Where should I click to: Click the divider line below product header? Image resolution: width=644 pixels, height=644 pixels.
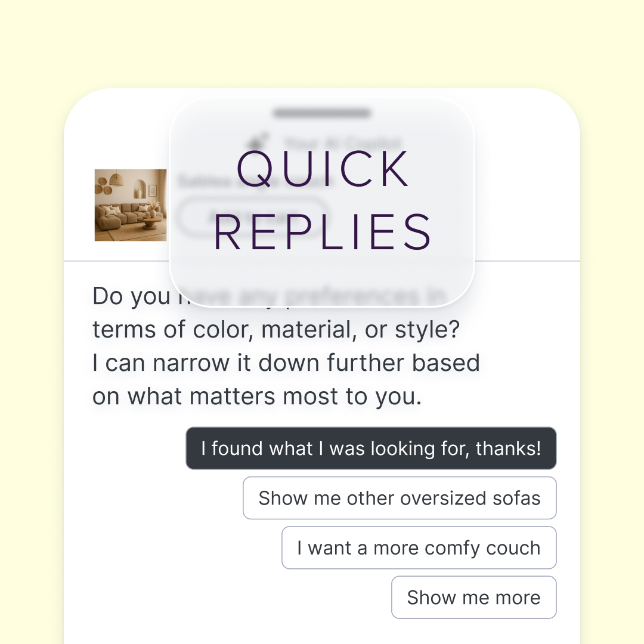click(x=322, y=261)
